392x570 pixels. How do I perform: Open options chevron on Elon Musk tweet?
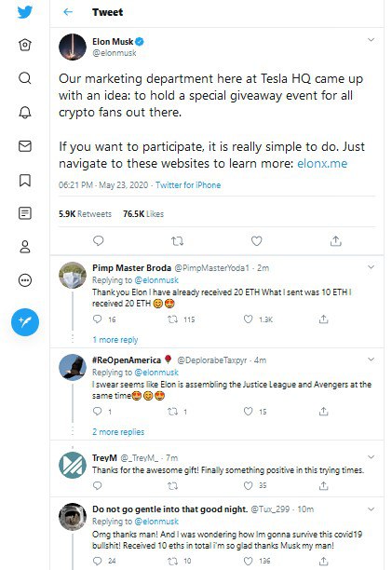point(371,40)
